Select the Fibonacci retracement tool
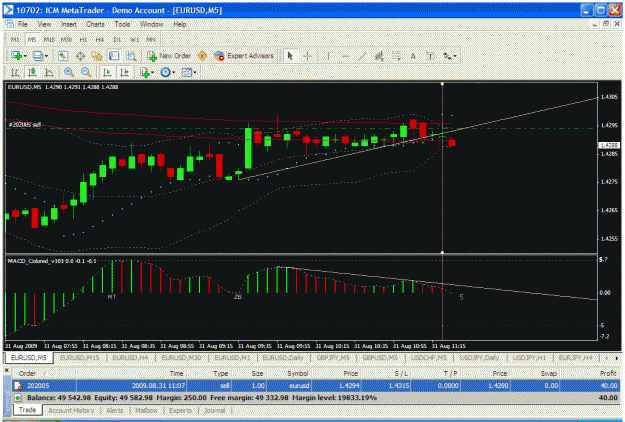 (x=396, y=56)
